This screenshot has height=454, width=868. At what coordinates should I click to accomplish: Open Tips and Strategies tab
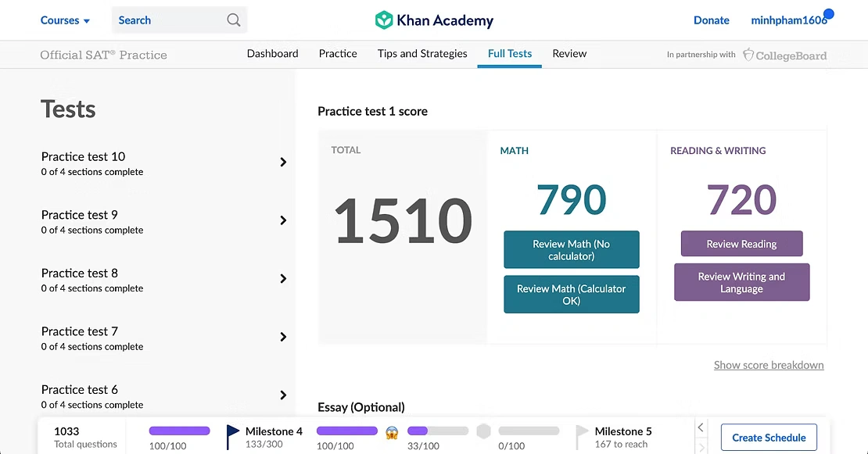click(422, 54)
